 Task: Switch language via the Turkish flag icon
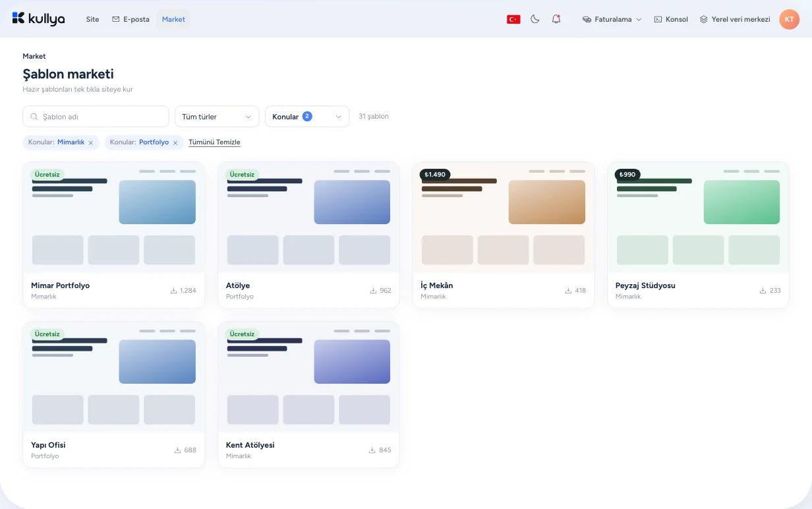click(513, 19)
